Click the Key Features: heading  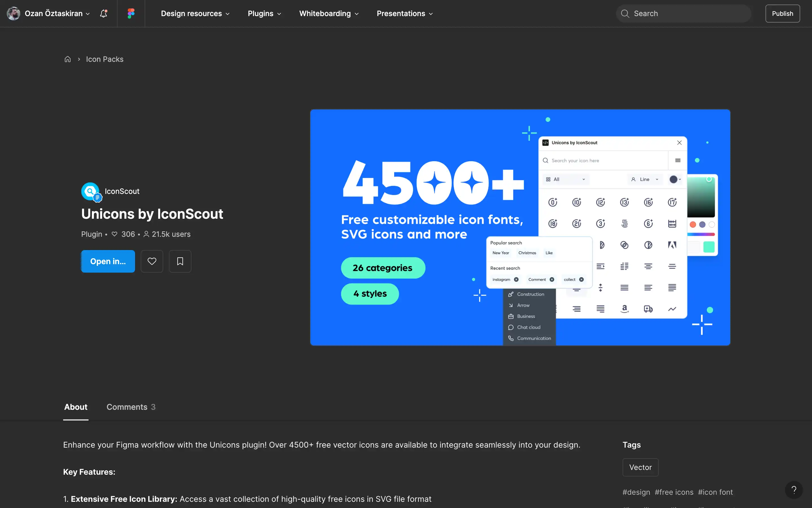[x=89, y=472]
